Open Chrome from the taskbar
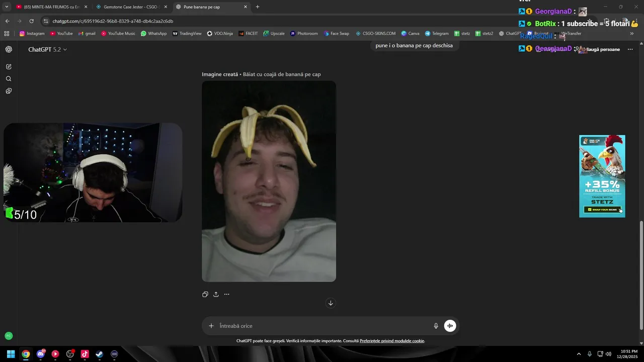 click(x=26, y=354)
